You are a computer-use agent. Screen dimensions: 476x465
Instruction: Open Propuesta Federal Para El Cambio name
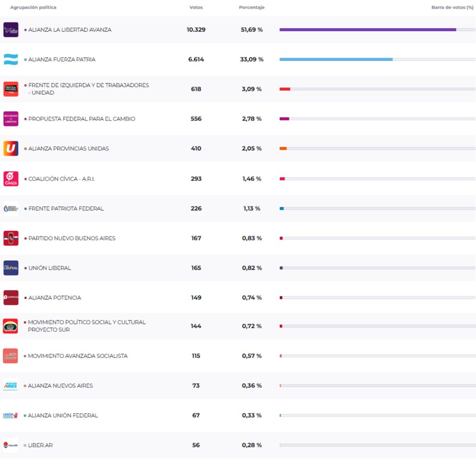click(x=82, y=119)
